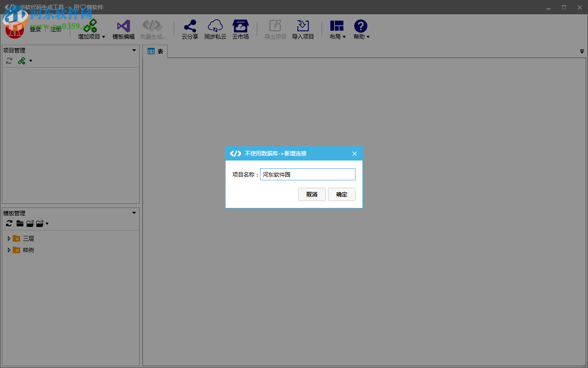This screenshot has height=368, width=588.
Task: Open 云分享 cloud share
Action: click(190, 27)
